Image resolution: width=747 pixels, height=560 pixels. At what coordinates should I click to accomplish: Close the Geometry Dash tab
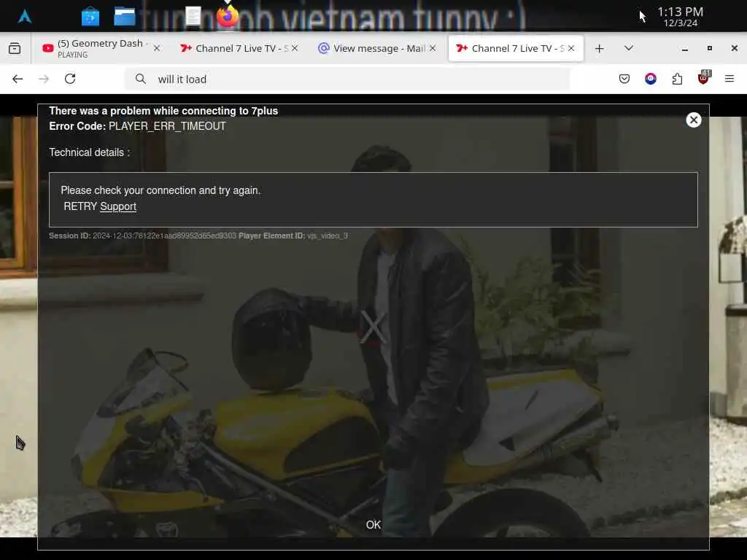pyautogui.click(x=157, y=48)
